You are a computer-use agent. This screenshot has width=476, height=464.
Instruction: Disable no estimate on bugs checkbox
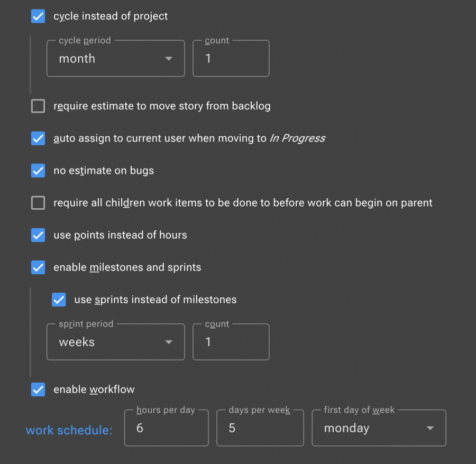38,171
